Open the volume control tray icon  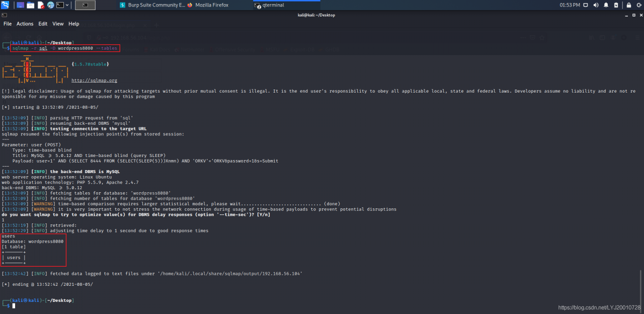[596, 5]
